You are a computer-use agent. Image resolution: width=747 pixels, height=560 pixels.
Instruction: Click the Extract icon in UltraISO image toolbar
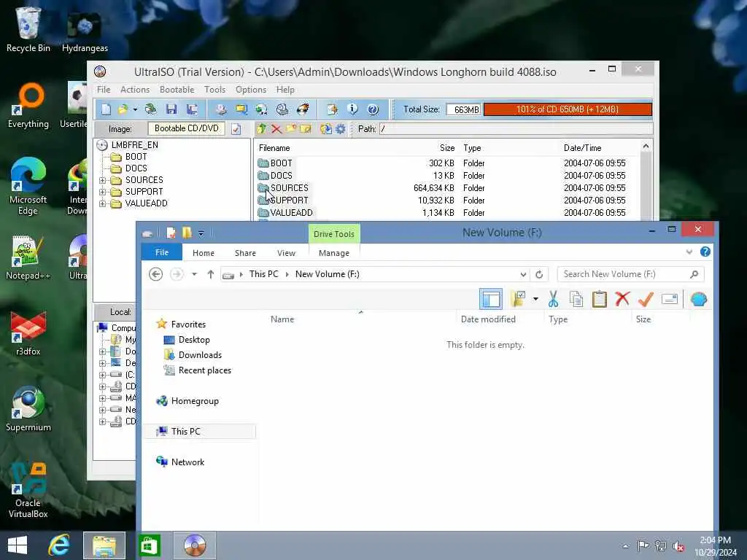tap(326, 128)
